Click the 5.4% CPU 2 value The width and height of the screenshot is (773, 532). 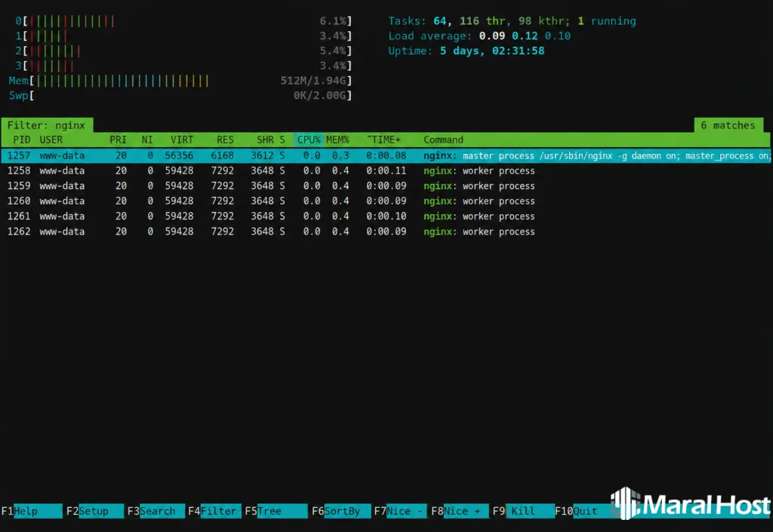pyautogui.click(x=333, y=51)
